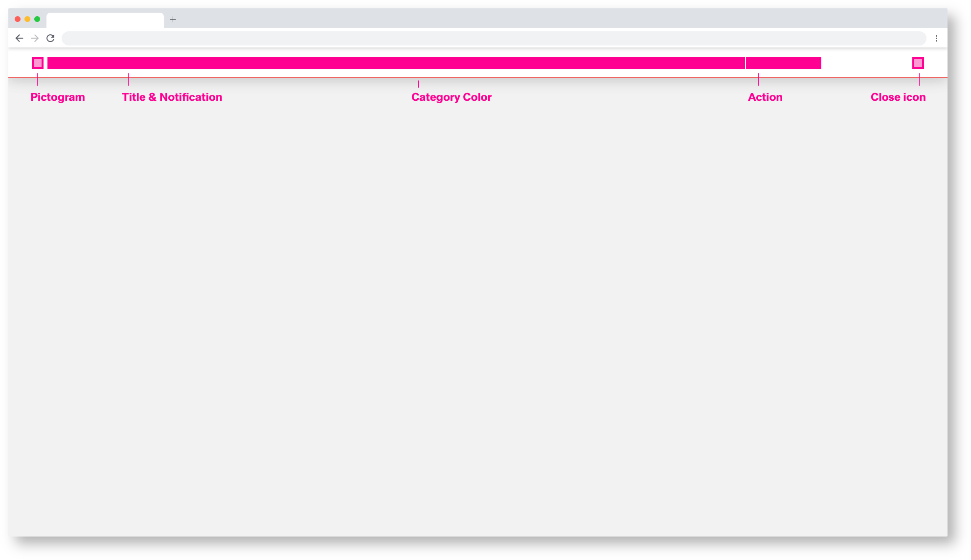The height and width of the screenshot is (560, 971).
Task: Click the long pink title and notification bar
Action: tap(395, 63)
